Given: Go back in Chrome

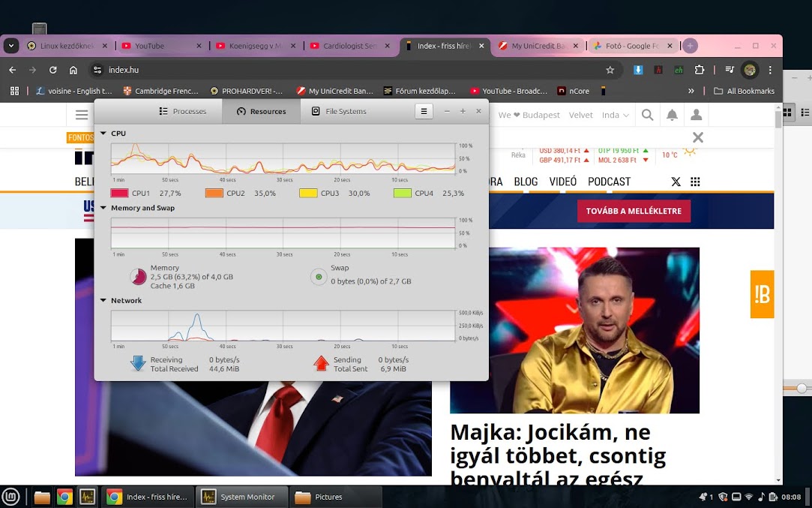Looking at the screenshot, I should click(x=13, y=70).
